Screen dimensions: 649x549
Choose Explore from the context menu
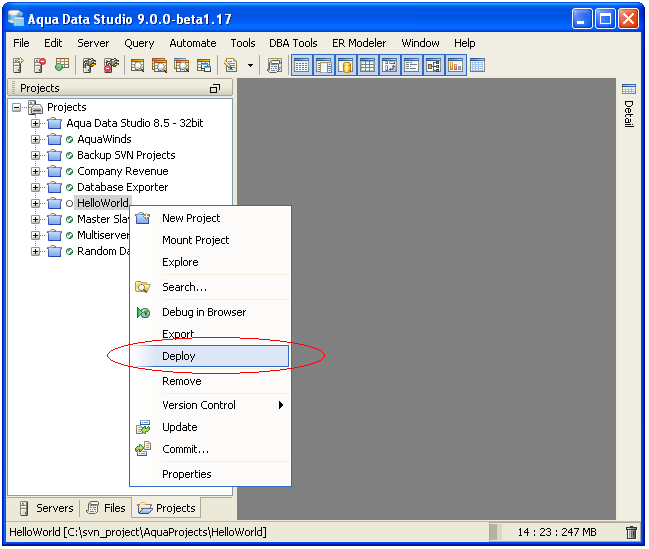coord(210,262)
